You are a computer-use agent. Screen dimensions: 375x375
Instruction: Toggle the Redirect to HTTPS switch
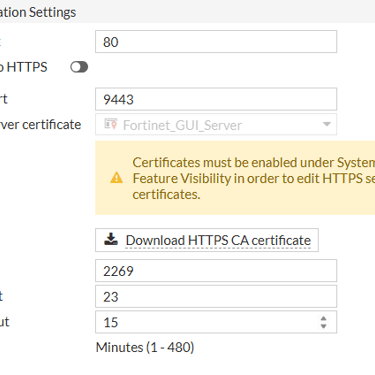[79, 67]
